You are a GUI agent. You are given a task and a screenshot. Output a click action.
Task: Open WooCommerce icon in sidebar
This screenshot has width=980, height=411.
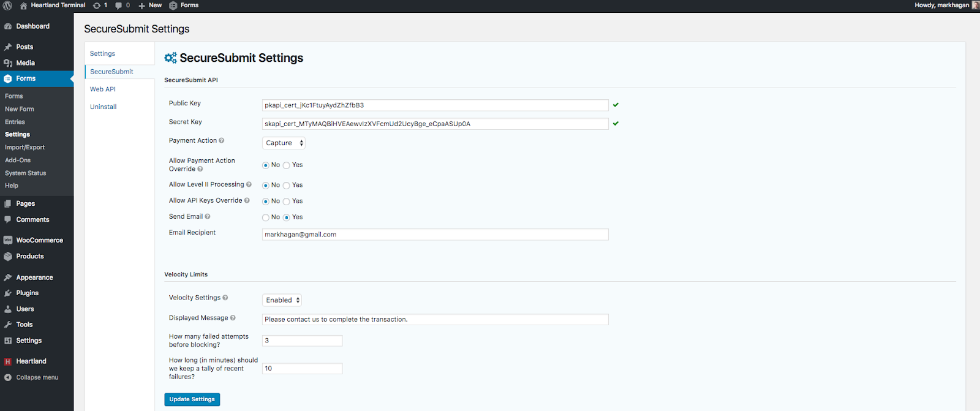pos(8,241)
